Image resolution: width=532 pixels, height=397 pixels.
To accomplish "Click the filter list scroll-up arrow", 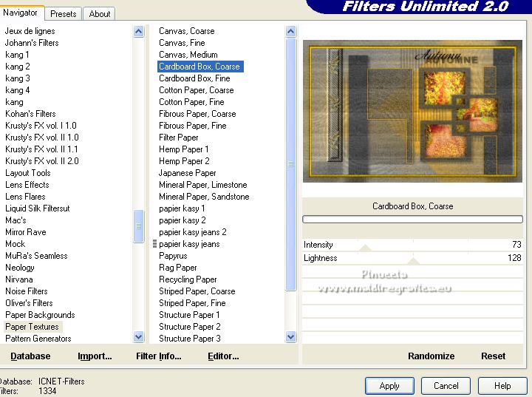I will 291,32.
